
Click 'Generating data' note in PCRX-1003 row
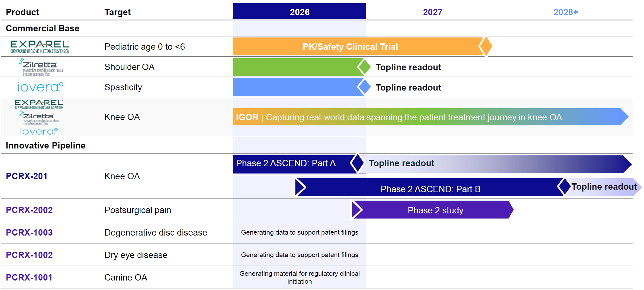[300, 232]
